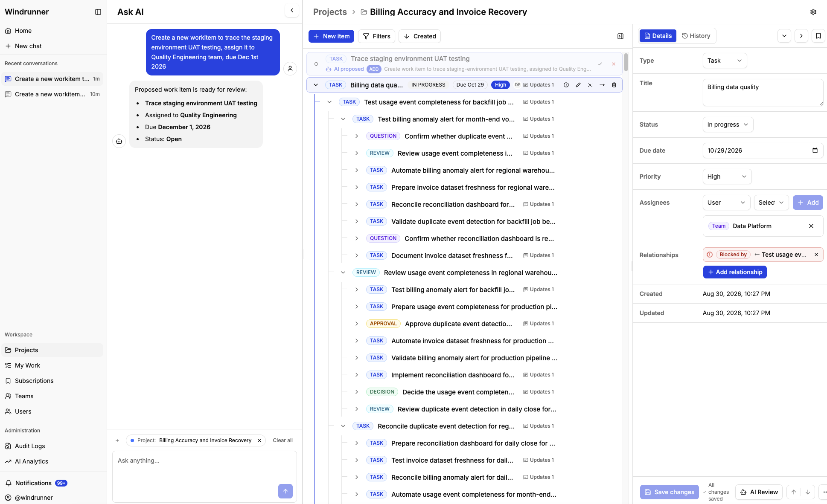Click the user avatar icon in chat

coord(290,69)
